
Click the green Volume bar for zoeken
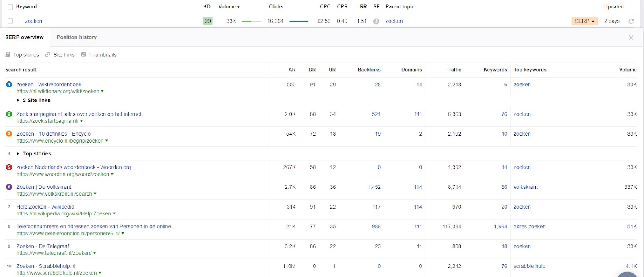pyautogui.click(x=251, y=21)
